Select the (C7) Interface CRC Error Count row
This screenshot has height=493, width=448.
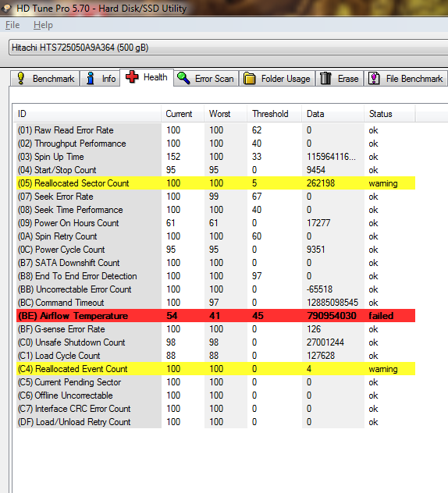pos(216,409)
